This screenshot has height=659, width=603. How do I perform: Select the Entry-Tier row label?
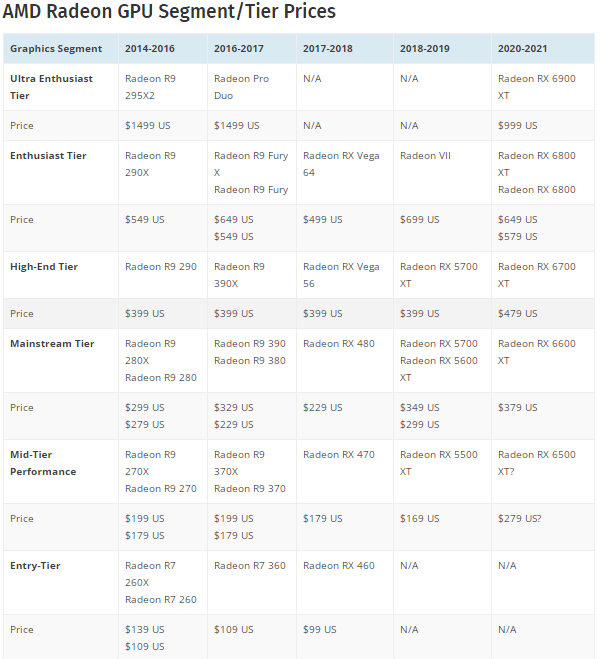click(35, 566)
